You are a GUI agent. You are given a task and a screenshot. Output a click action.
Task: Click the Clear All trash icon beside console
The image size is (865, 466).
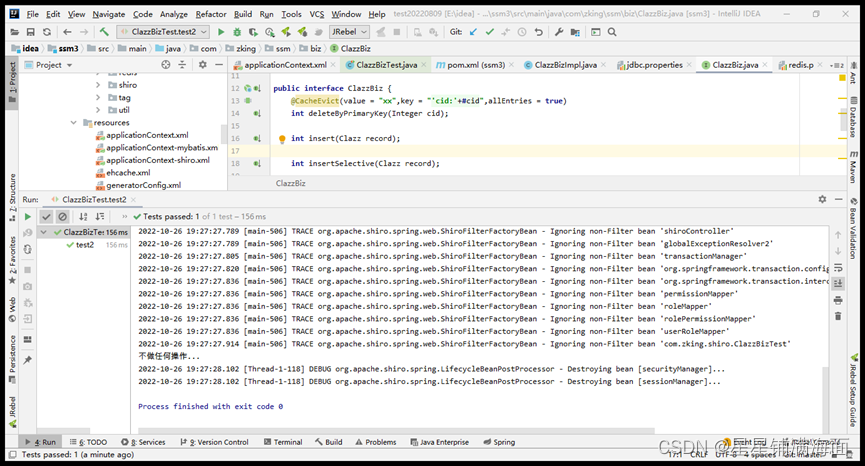pyautogui.click(x=838, y=316)
